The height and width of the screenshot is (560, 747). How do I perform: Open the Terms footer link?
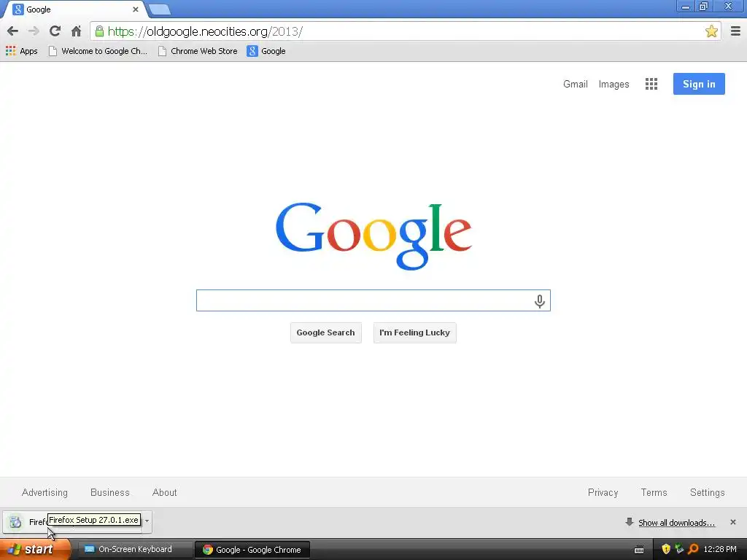(x=654, y=492)
